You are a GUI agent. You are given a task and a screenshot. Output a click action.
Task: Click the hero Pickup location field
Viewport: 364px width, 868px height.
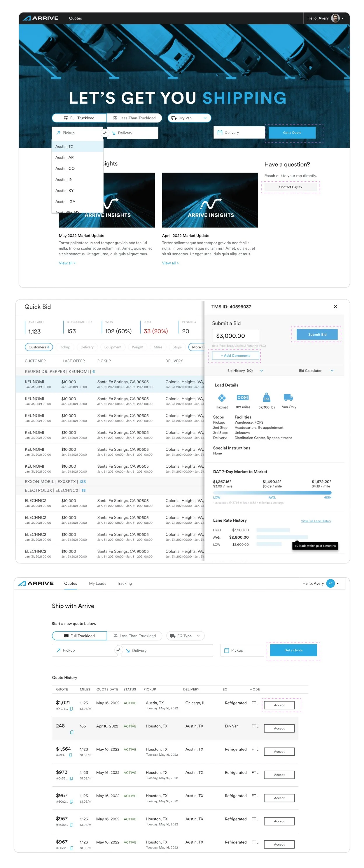[77, 133]
